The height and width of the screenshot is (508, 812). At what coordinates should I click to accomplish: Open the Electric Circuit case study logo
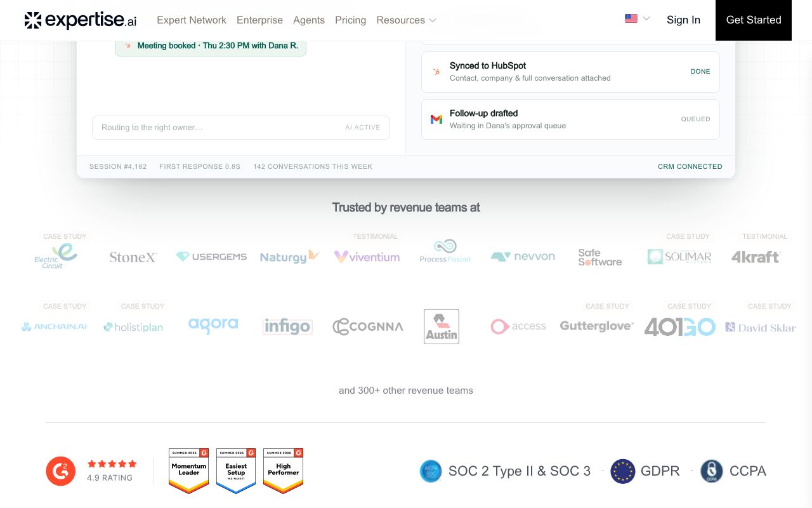[56, 257]
